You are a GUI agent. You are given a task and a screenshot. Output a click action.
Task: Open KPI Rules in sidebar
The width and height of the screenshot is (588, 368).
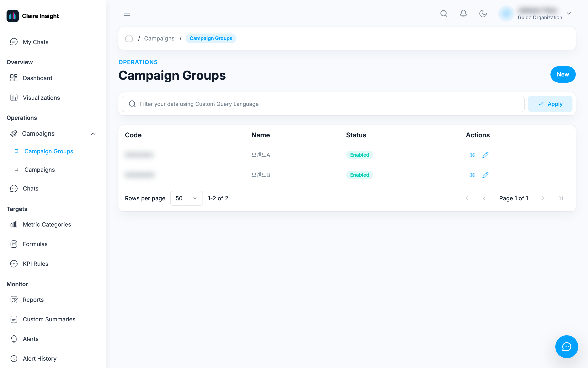(x=36, y=264)
